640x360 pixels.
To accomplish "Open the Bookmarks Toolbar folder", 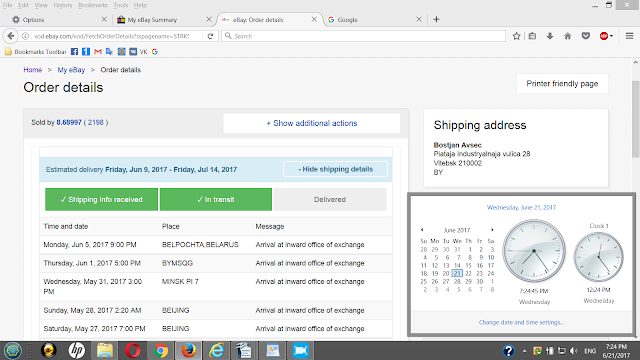I will [x=36, y=52].
